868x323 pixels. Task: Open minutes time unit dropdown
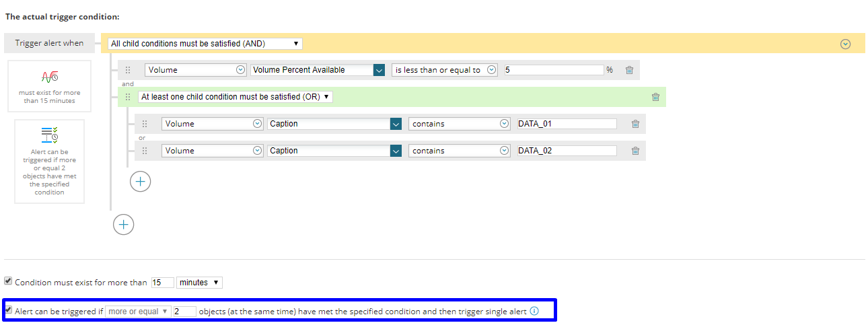click(x=199, y=283)
